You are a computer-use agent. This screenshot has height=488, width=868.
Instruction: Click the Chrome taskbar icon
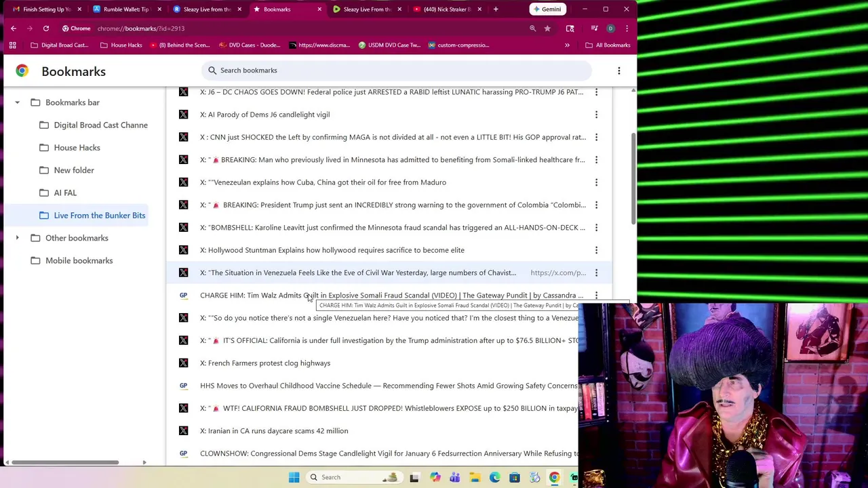[555, 477]
